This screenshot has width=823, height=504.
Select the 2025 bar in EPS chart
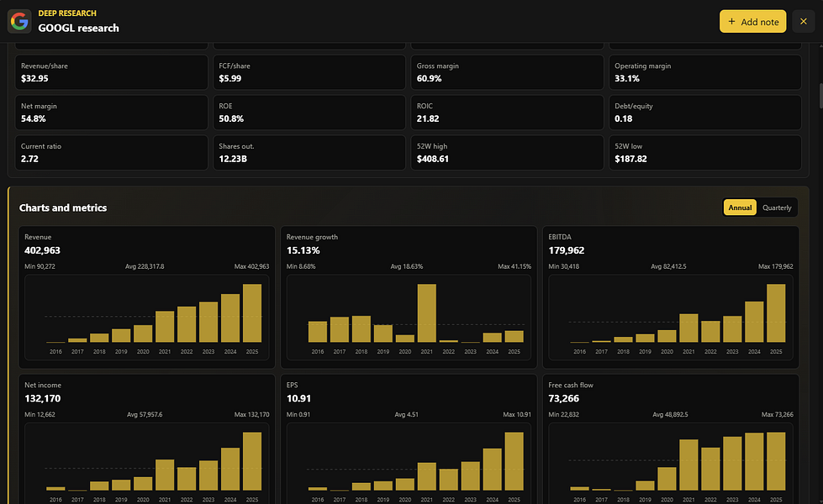click(514, 461)
